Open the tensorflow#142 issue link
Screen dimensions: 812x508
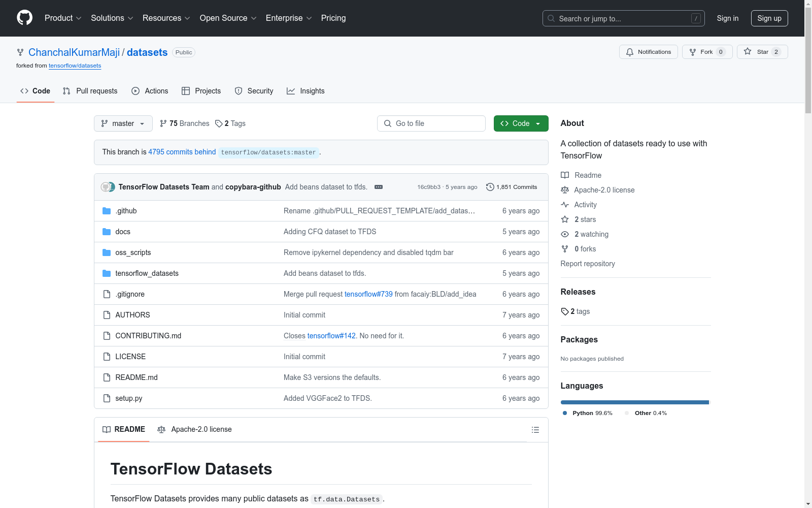click(331, 336)
